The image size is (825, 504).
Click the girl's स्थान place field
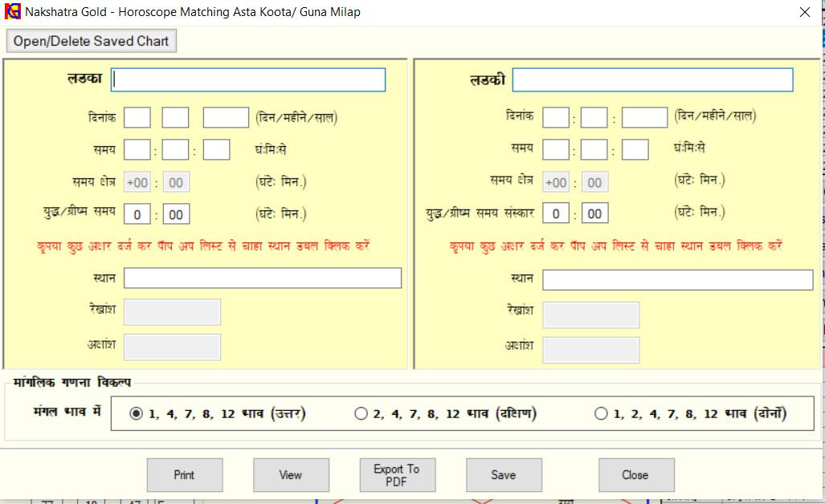point(677,279)
